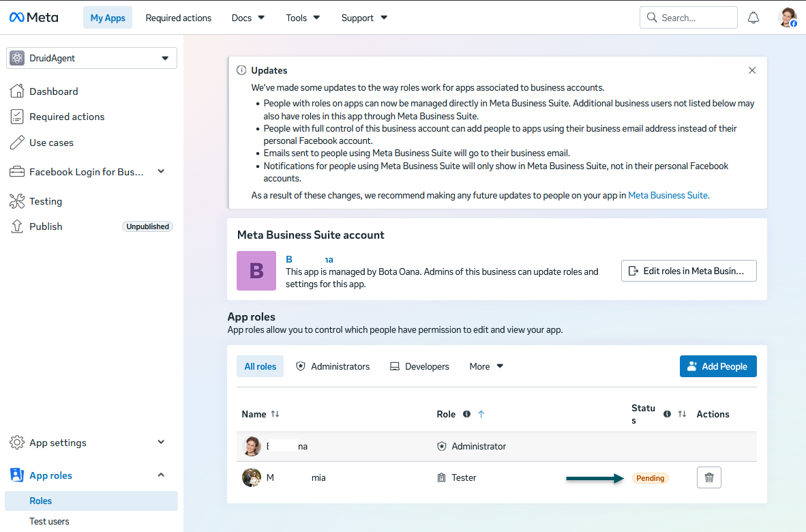Image resolution: width=806 pixels, height=532 pixels.
Task: Focus the Search input field
Action: point(689,18)
